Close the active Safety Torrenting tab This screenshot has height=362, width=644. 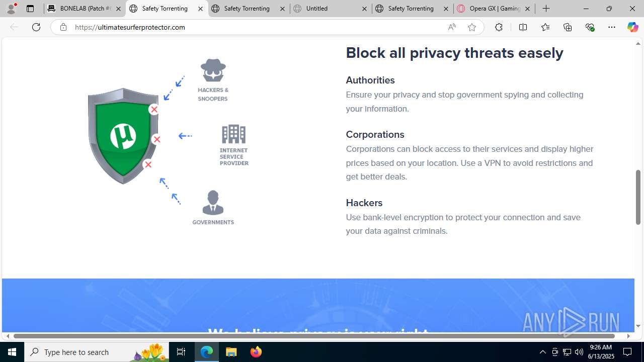[200, 9]
